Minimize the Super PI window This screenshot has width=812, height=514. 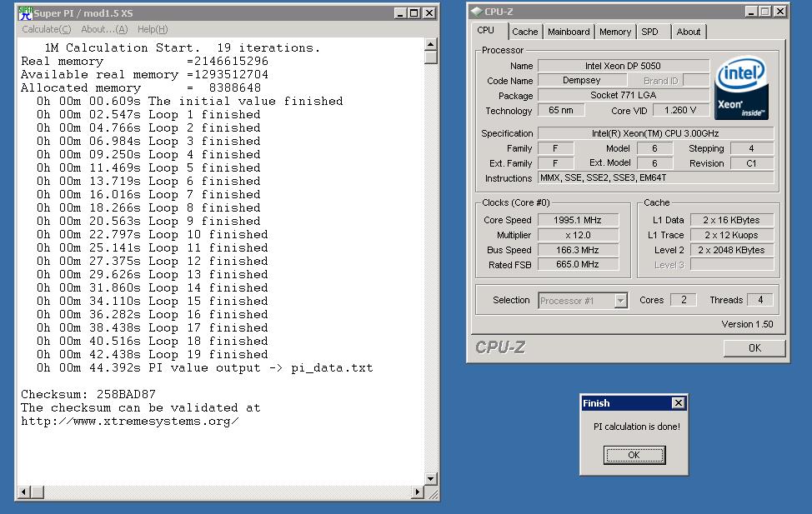tap(399, 13)
